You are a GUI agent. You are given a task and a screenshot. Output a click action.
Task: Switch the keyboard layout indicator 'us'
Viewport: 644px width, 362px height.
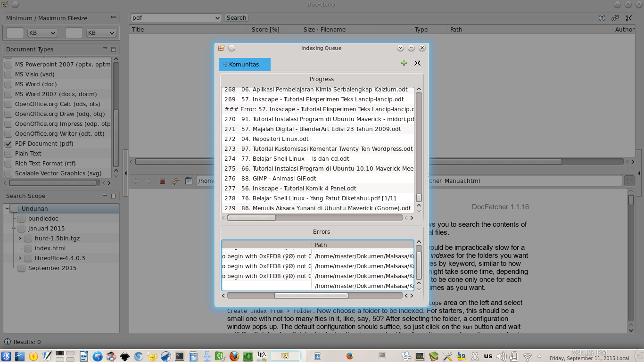pyautogui.click(x=488, y=356)
